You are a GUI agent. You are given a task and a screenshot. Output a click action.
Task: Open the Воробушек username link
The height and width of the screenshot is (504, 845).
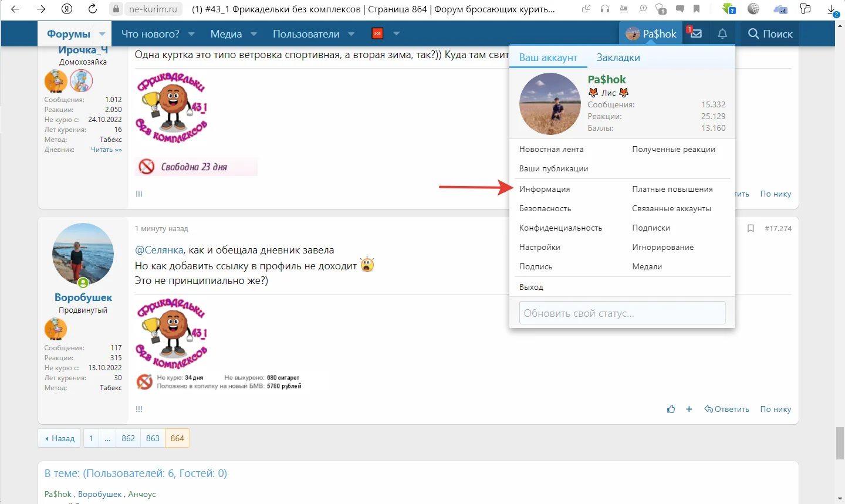83,297
